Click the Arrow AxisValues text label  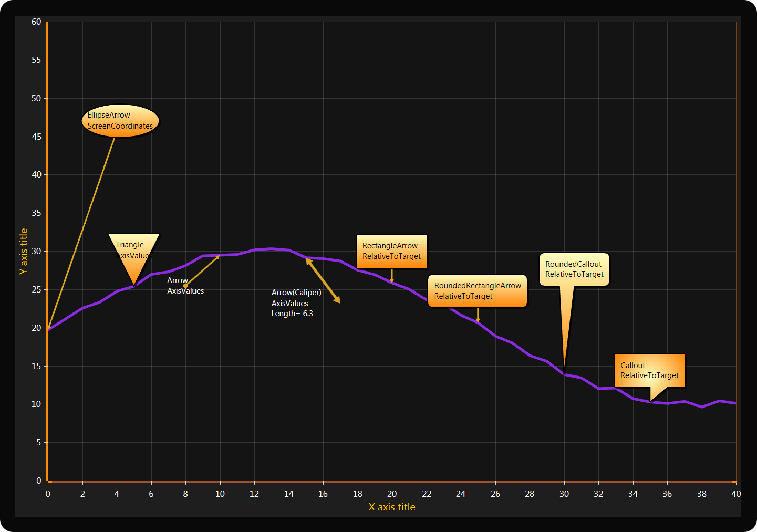point(185,286)
